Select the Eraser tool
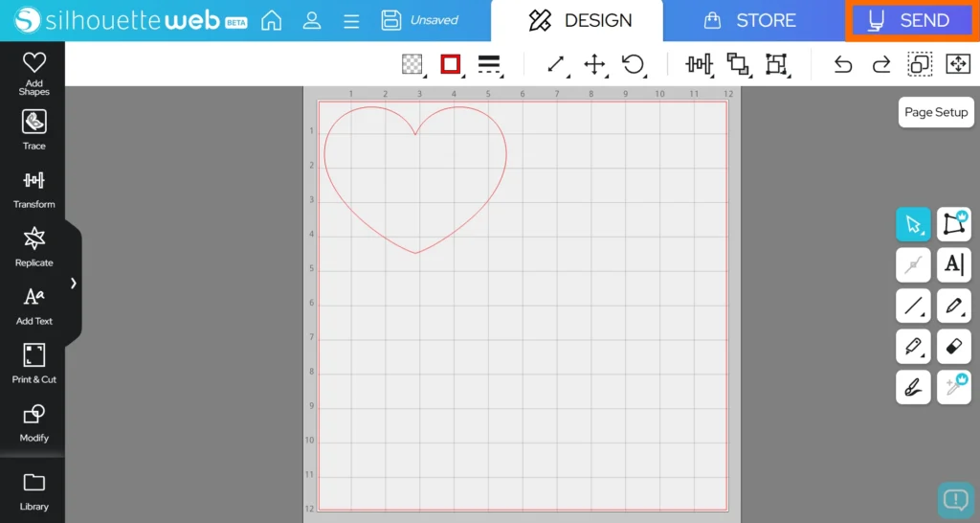Screen dimensions: 980x523 click(953, 346)
